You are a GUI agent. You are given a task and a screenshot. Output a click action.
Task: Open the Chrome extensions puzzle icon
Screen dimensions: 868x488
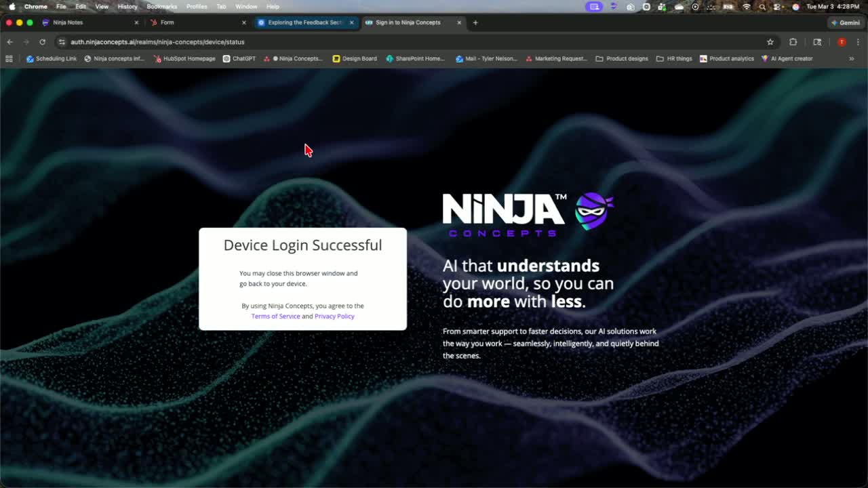793,42
